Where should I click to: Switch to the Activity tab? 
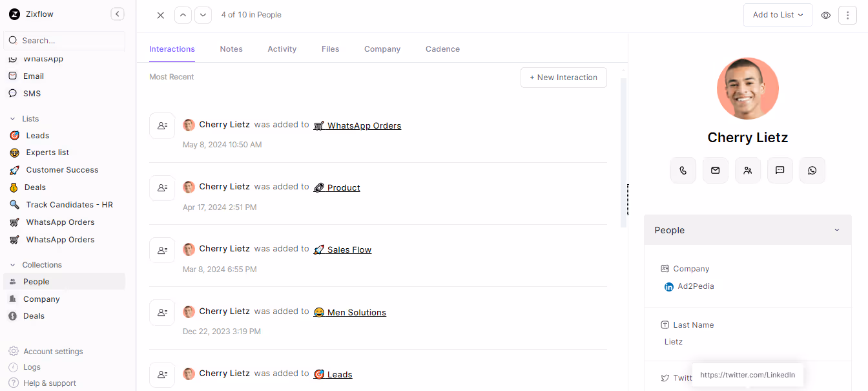click(x=282, y=49)
